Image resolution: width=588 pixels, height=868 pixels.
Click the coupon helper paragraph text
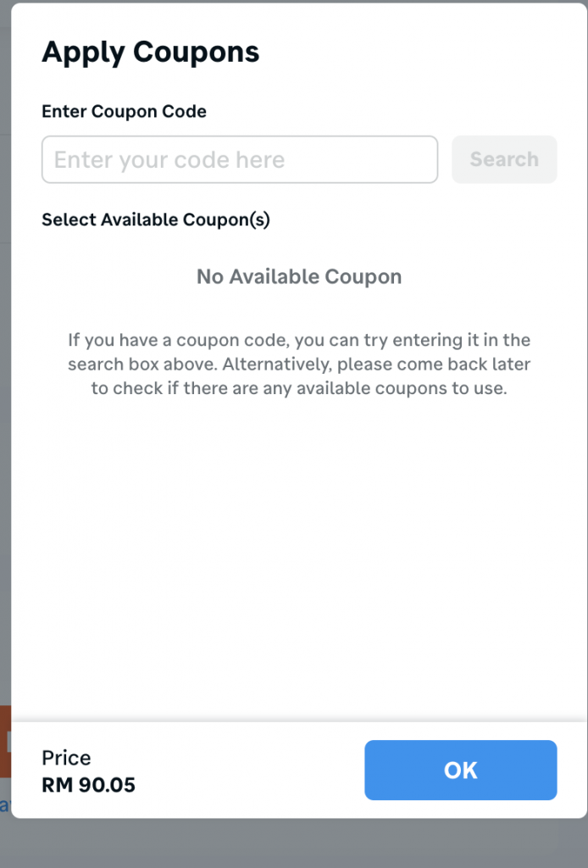pos(299,365)
